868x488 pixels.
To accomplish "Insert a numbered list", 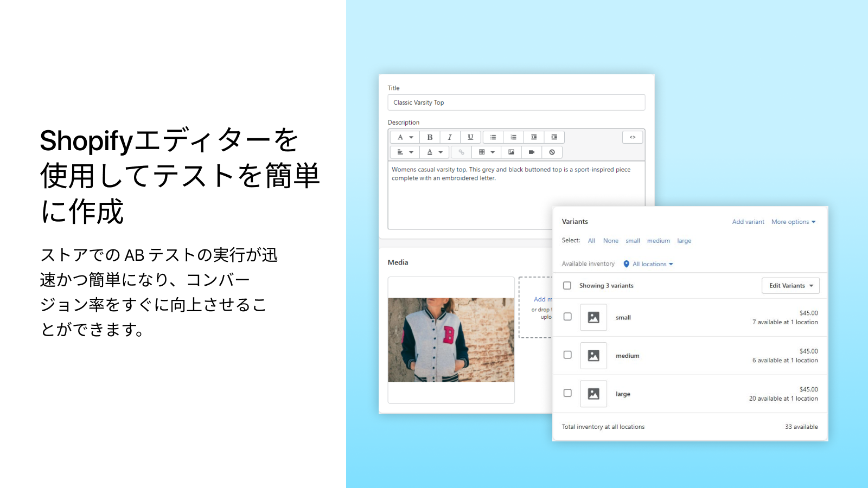I will point(513,137).
